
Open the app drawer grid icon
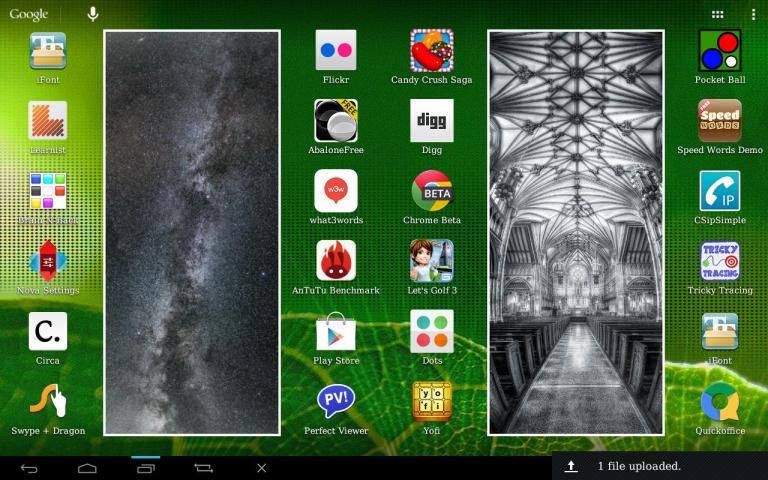(x=717, y=14)
